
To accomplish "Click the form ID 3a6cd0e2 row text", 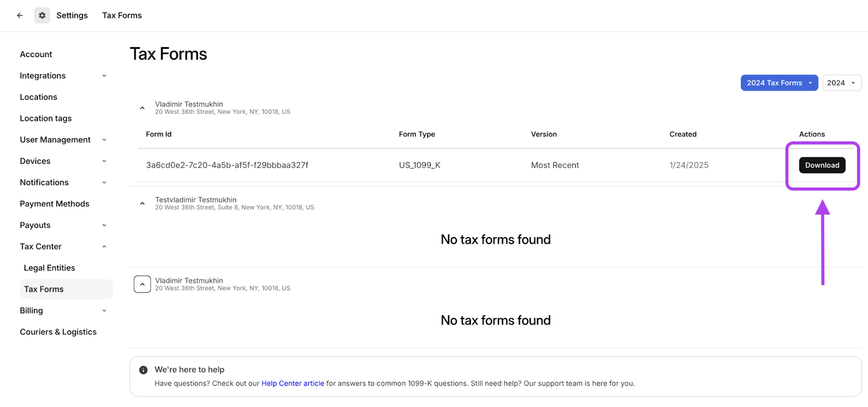I will point(227,166).
